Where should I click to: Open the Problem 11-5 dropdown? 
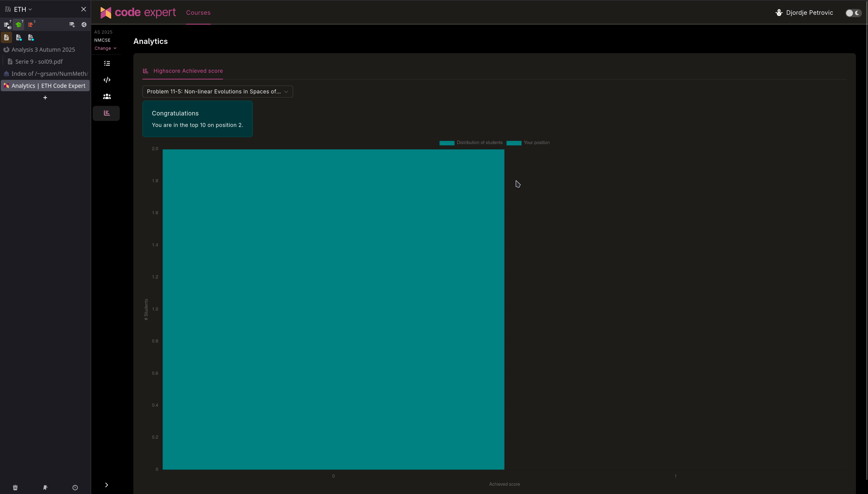point(217,92)
